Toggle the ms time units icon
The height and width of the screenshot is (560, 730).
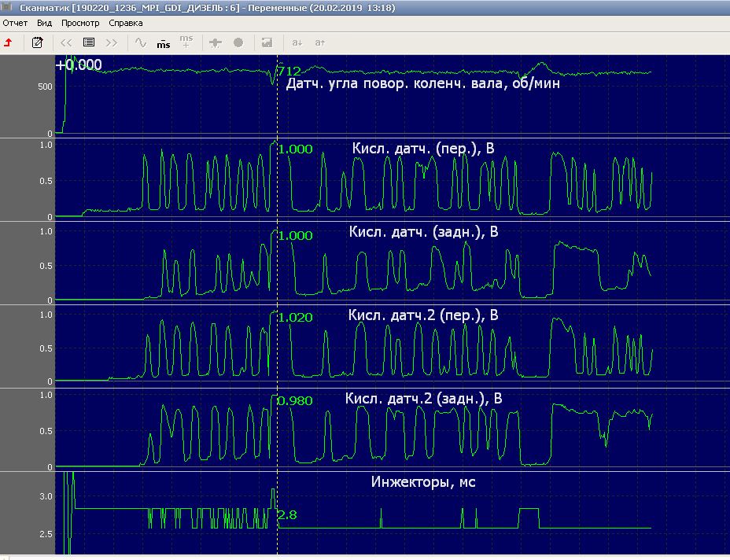[x=163, y=42]
